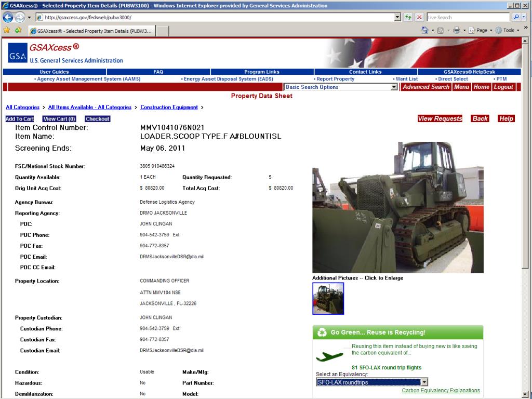This screenshot has width=532, height=399.
Task: Click the browser Forward arrow button
Action: pyautogui.click(x=20, y=17)
